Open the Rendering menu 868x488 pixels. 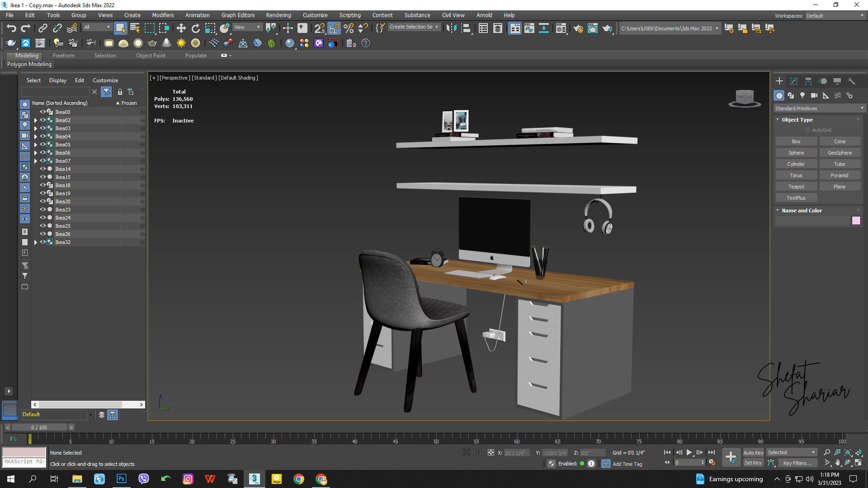coord(278,15)
